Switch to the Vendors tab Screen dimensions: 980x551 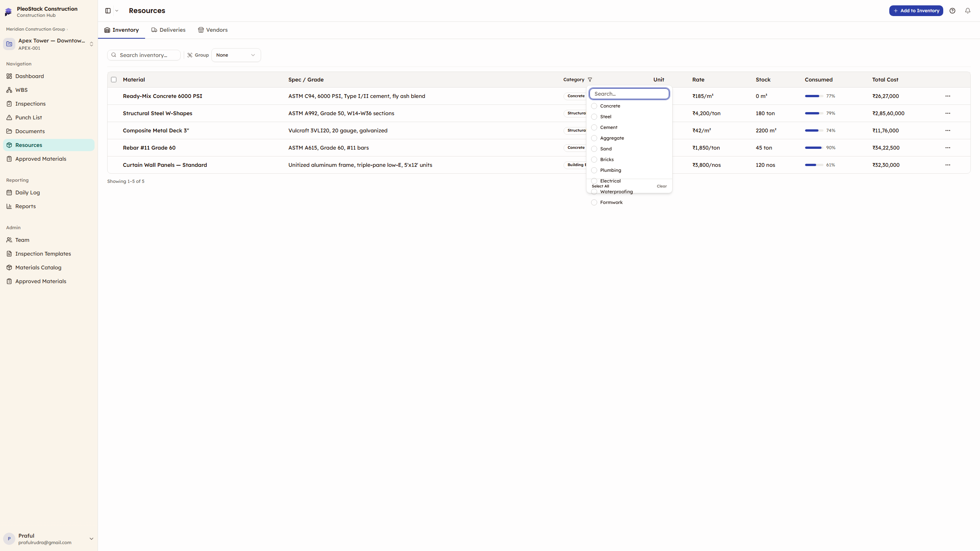coord(213,30)
